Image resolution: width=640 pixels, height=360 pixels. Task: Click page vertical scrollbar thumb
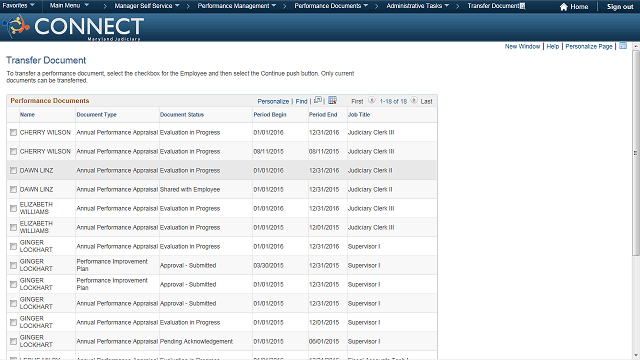click(x=636, y=153)
